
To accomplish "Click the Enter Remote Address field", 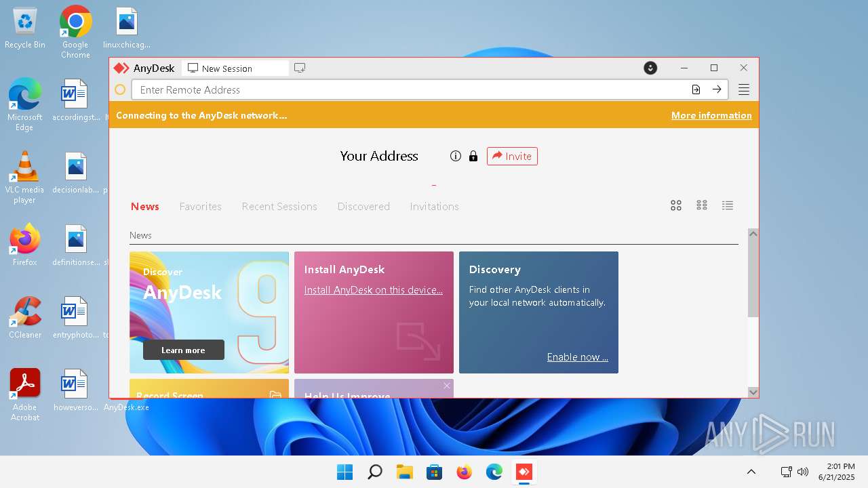I will [x=430, y=89].
